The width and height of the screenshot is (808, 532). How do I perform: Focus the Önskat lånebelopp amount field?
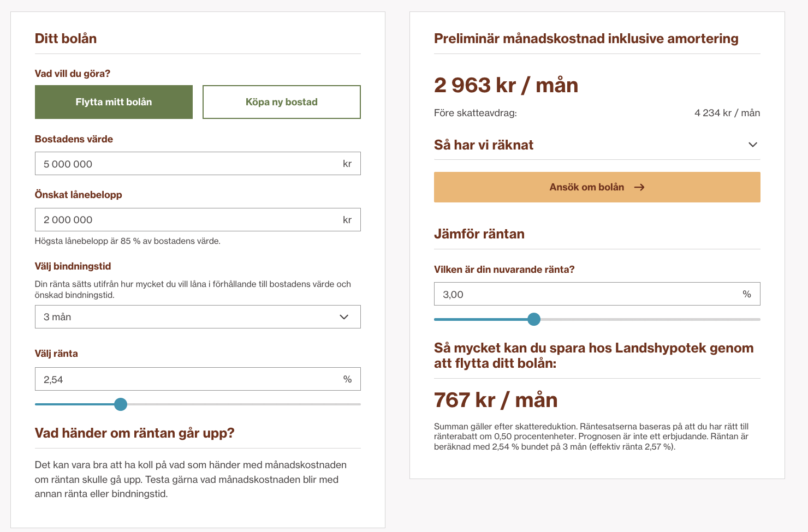coord(198,219)
